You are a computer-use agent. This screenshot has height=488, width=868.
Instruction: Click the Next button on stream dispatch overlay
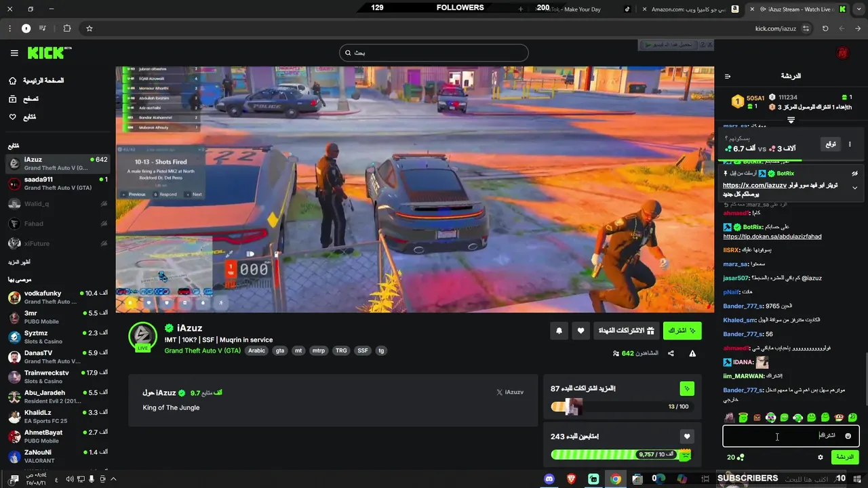[x=194, y=195]
